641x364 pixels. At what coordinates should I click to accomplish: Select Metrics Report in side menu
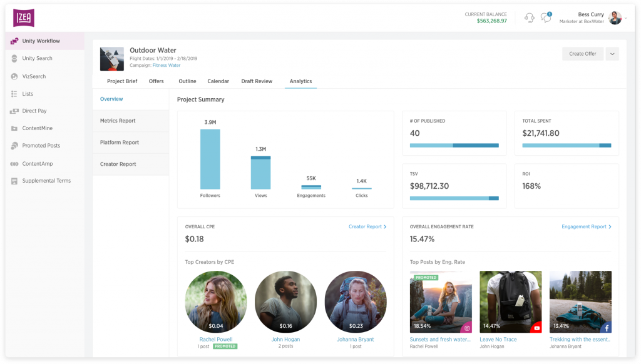tap(118, 121)
